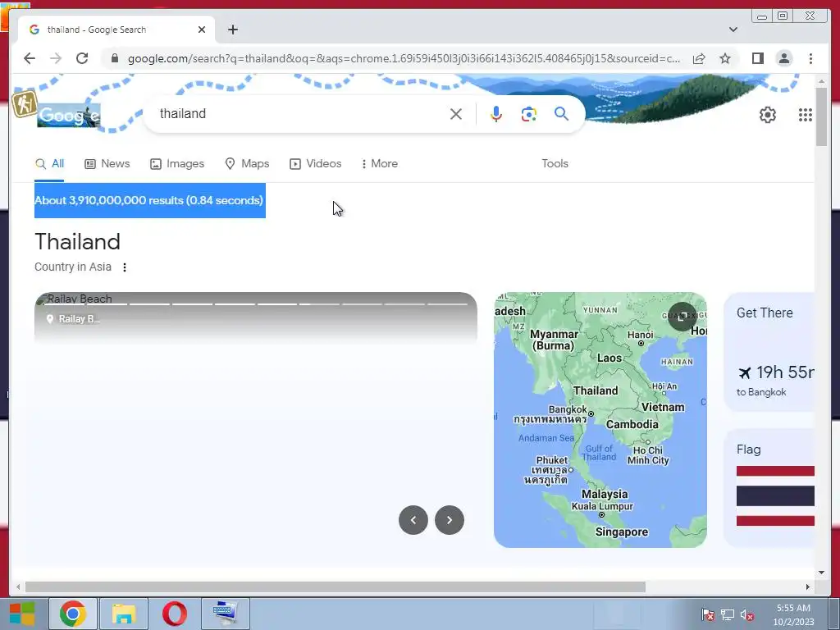This screenshot has height=630, width=840.
Task: Click the Country in Asia subtitle
Action: 73,267
